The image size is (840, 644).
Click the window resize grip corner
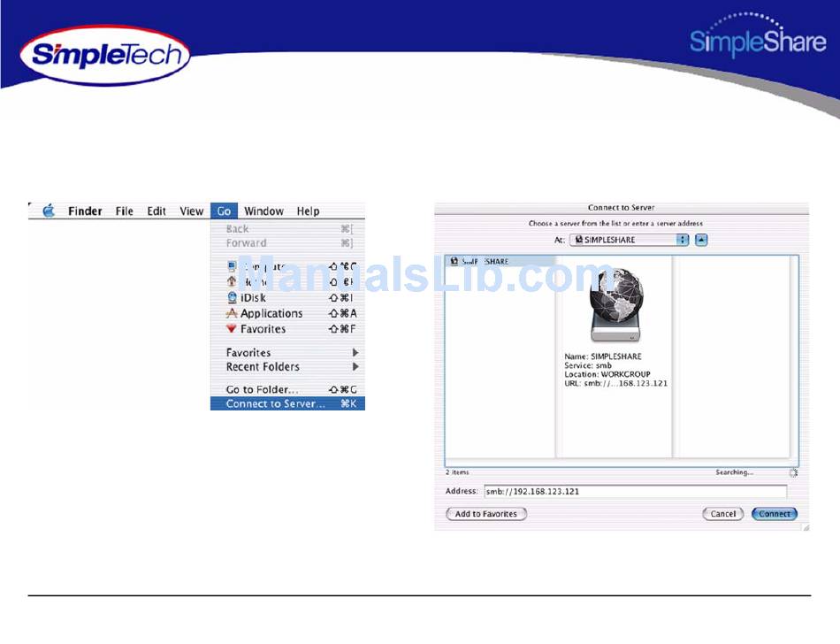806,528
